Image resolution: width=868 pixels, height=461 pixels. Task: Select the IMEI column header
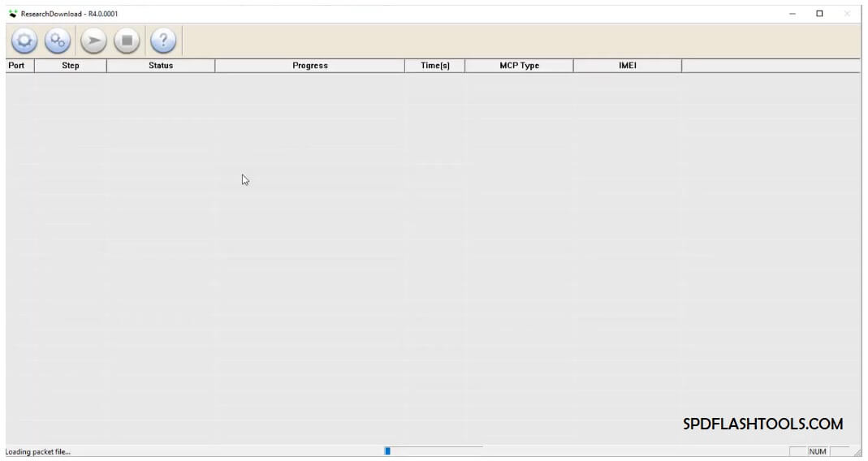click(x=628, y=65)
